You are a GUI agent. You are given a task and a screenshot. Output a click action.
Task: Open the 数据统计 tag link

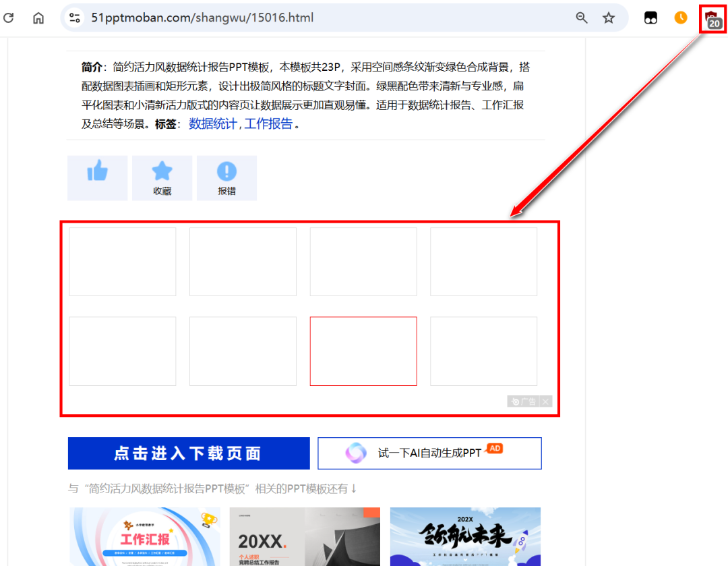[212, 123]
